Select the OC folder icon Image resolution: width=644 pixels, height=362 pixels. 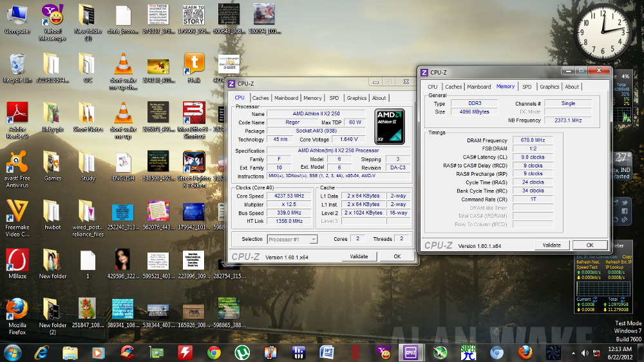[88, 68]
